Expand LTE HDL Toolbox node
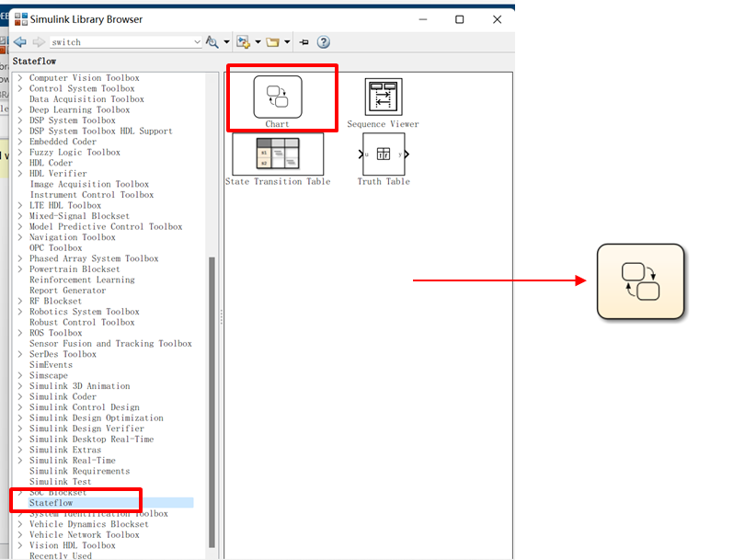745x560 pixels. [20, 205]
